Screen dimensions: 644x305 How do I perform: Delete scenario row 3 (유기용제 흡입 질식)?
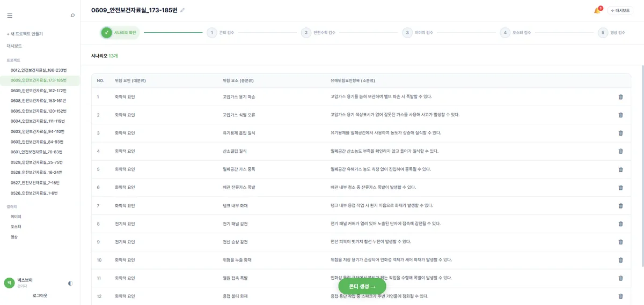pyautogui.click(x=620, y=133)
